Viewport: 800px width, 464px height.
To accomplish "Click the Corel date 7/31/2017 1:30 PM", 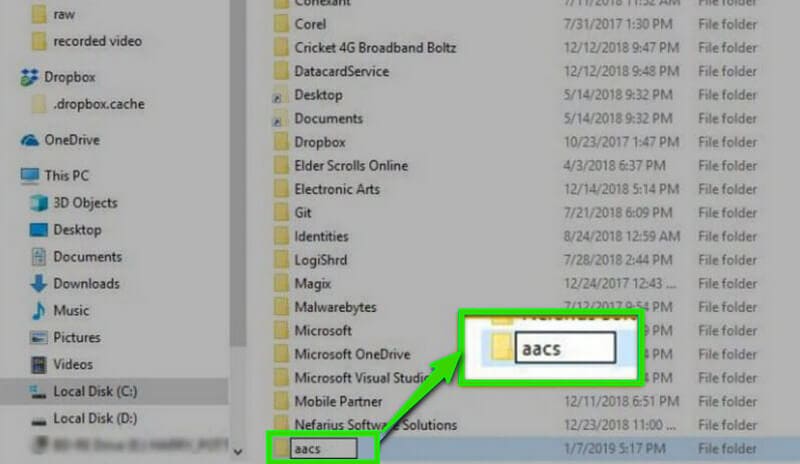I will [618, 24].
